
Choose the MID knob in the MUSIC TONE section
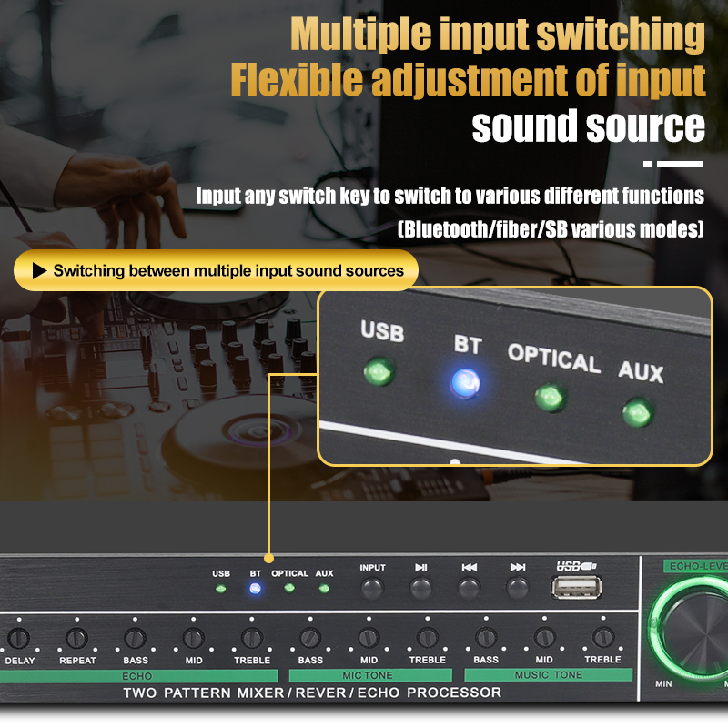coord(544,638)
